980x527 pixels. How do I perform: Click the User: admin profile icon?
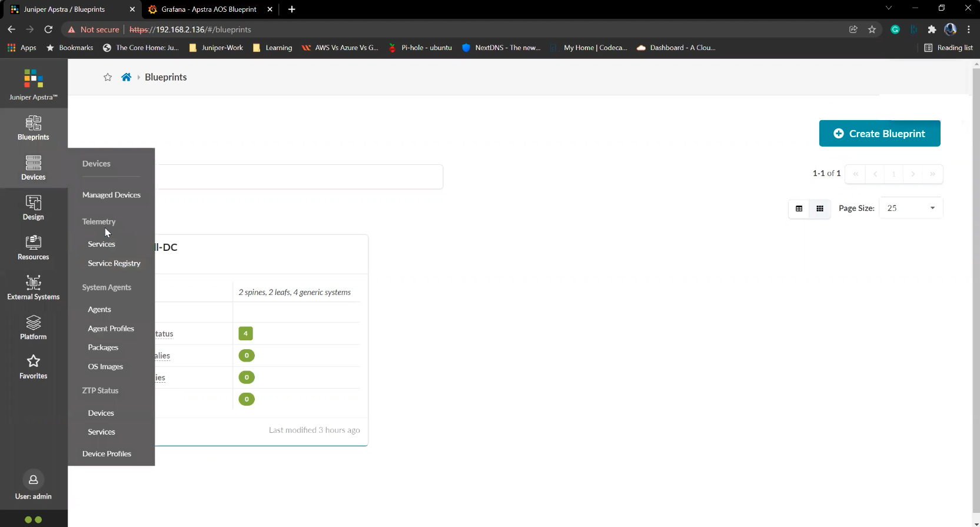(x=34, y=480)
